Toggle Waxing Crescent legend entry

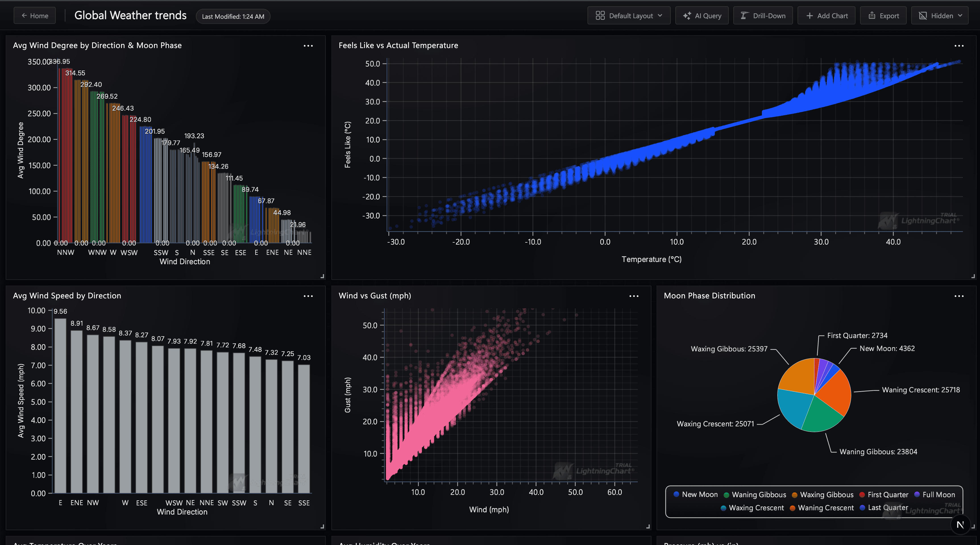point(752,508)
